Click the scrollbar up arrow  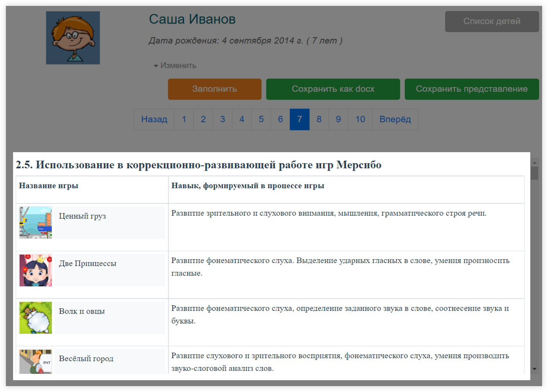[535, 163]
